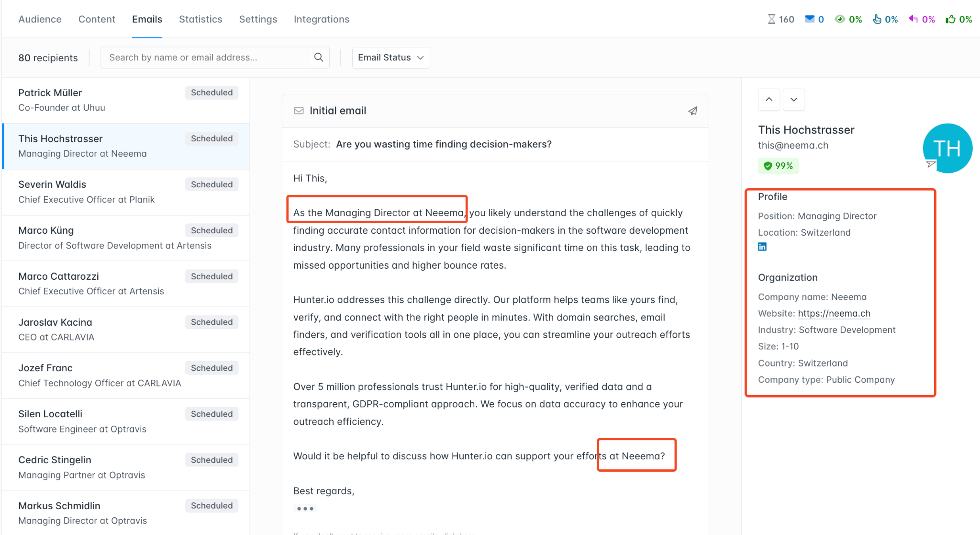
Task: Click the envelope icon beside Initial email
Action: pos(299,111)
